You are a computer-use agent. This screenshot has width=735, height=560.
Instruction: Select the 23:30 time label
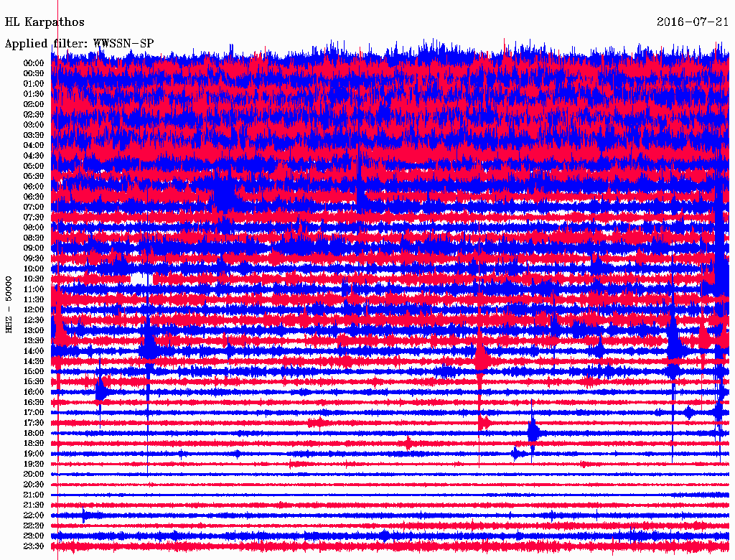(x=34, y=546)
